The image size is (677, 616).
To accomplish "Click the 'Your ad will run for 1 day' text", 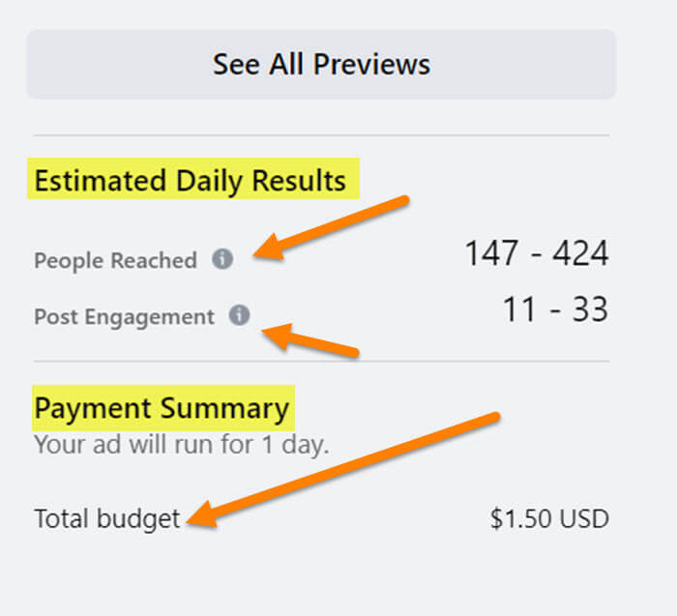I will click(182, 445).
